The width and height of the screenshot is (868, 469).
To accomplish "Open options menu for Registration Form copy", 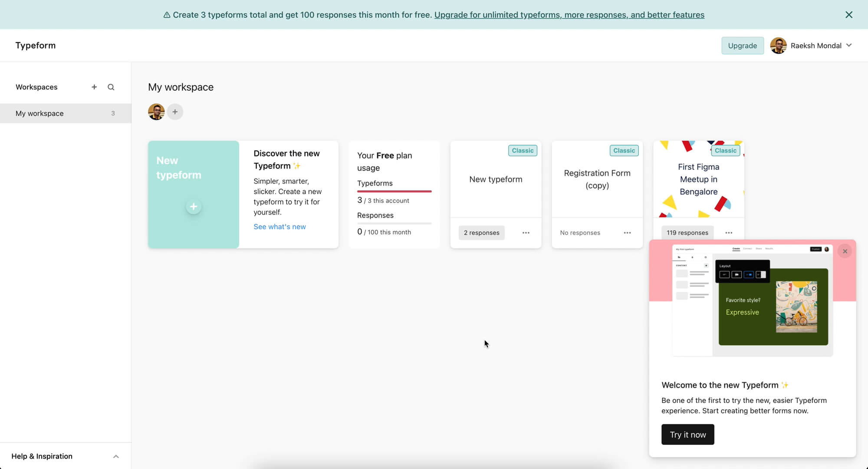I will point(627,233).
